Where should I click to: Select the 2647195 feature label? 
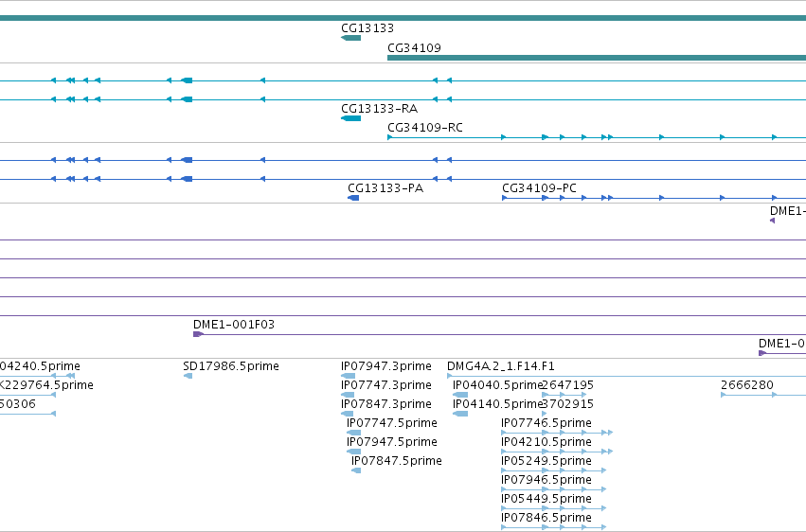(568, 385)
